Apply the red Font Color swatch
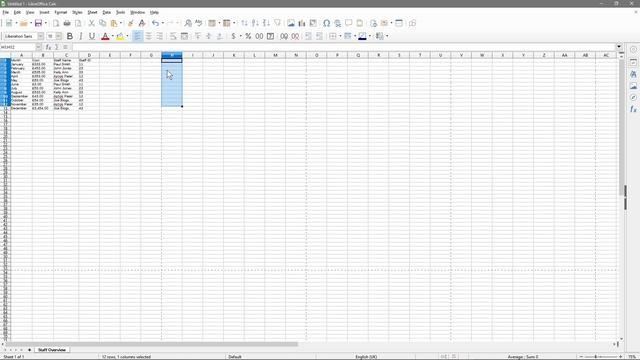This screenshot has width=640, height=360. [105, 36]
